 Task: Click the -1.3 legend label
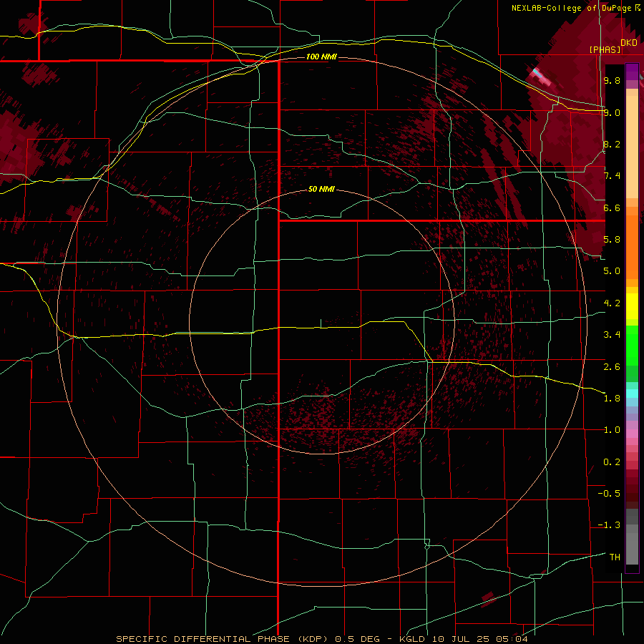coord(609,525)
